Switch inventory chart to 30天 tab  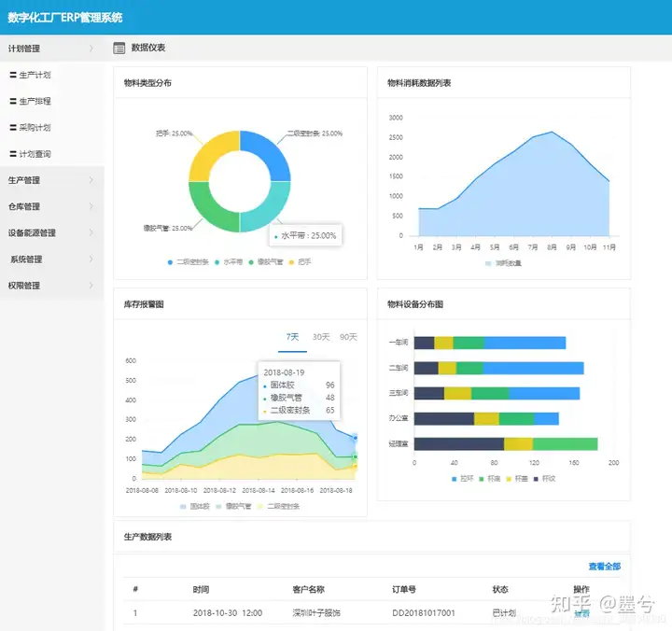(x=321, y=337)
